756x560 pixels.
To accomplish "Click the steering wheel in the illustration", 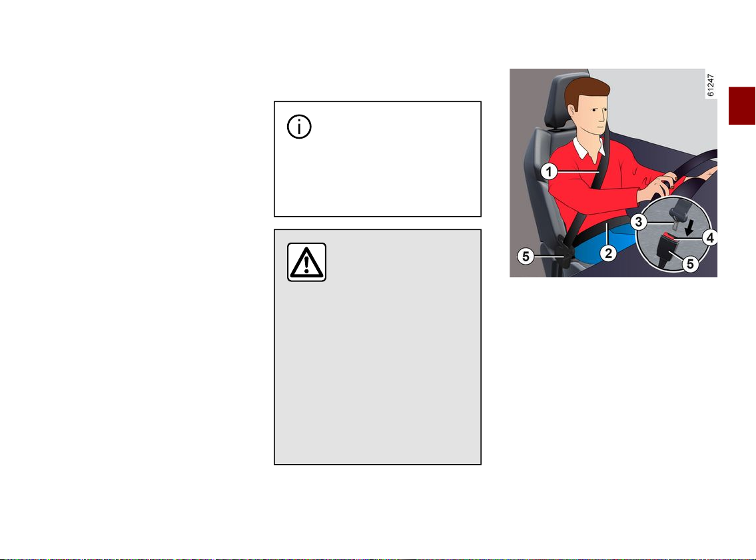I will click(694, 167).
